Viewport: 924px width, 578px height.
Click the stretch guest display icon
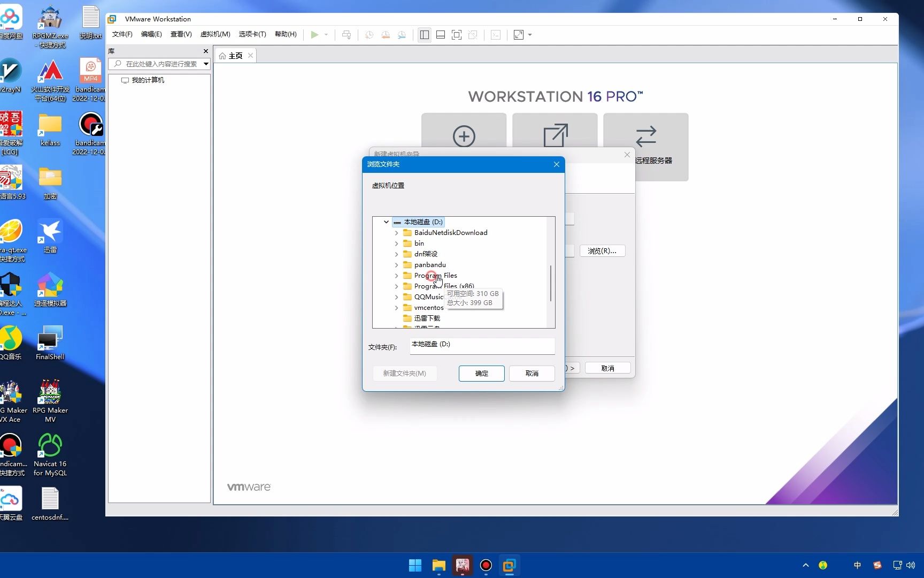[519, 35]
